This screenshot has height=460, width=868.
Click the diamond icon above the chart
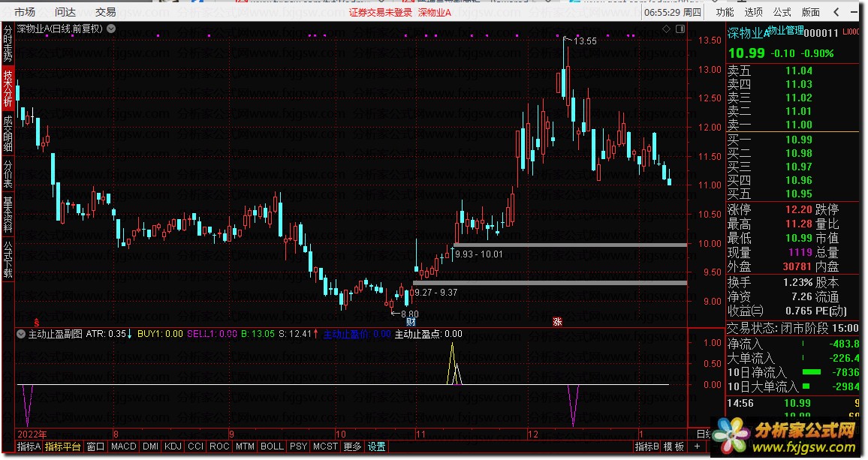(667, 29)
